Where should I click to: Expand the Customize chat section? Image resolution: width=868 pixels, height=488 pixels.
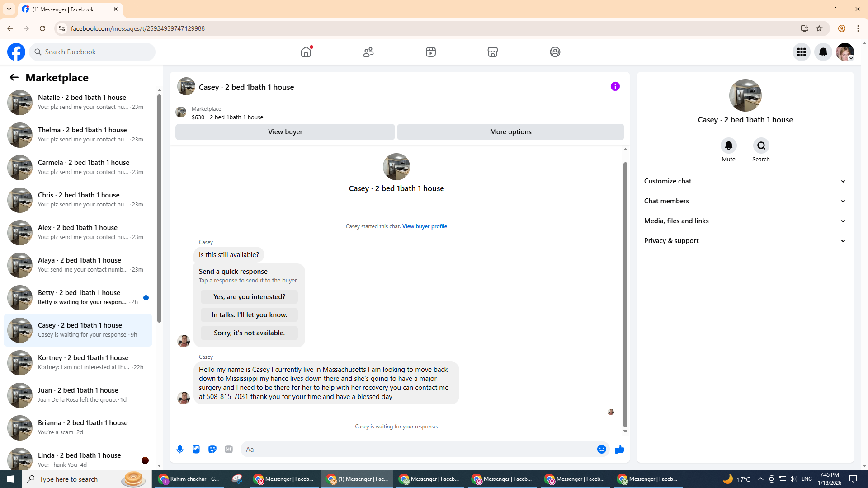pos(745,181)
